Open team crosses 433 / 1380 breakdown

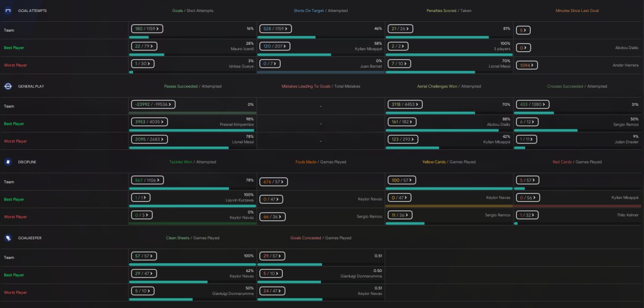tap(533, 104)
